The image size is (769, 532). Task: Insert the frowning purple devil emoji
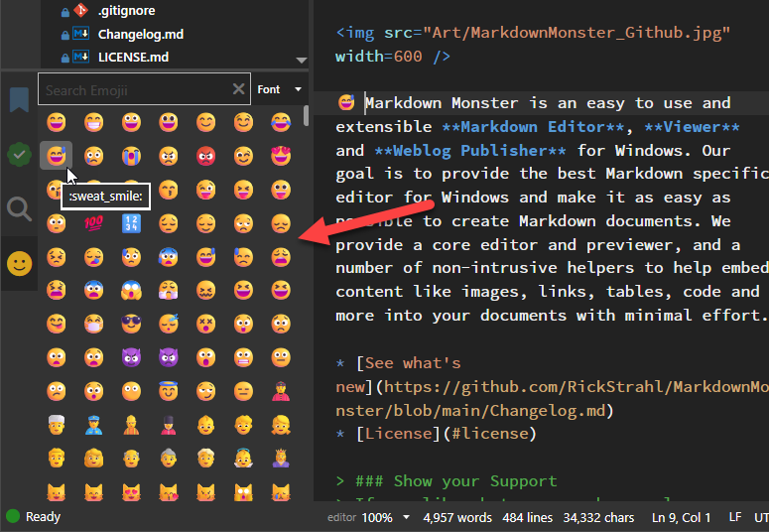tap(169, 357)
